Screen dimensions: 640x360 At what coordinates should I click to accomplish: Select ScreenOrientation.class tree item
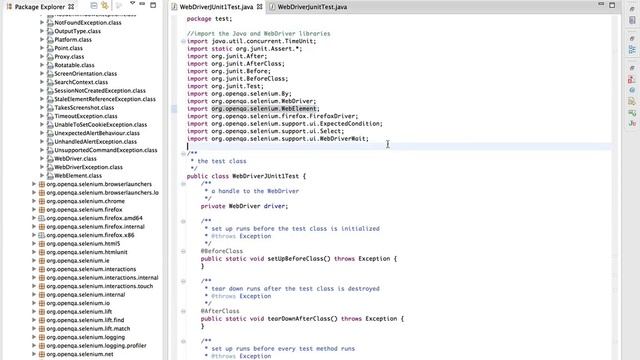85,73
